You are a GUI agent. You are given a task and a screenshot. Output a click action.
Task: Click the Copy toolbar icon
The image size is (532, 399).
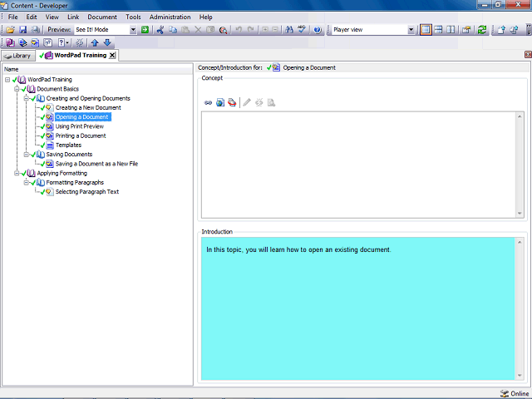(173, 30)
